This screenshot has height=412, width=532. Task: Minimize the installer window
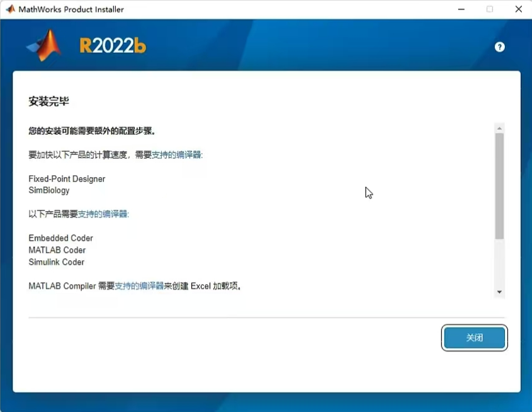(x=461, y=9)
